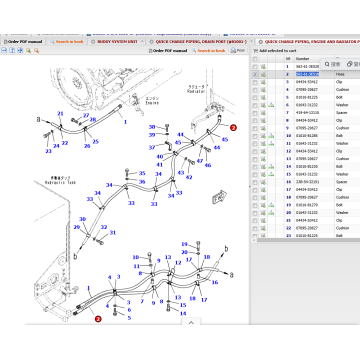Screen dimensions: 360x360
Task: Click the Print icon above the diagram
Action: tap(238, 50)
